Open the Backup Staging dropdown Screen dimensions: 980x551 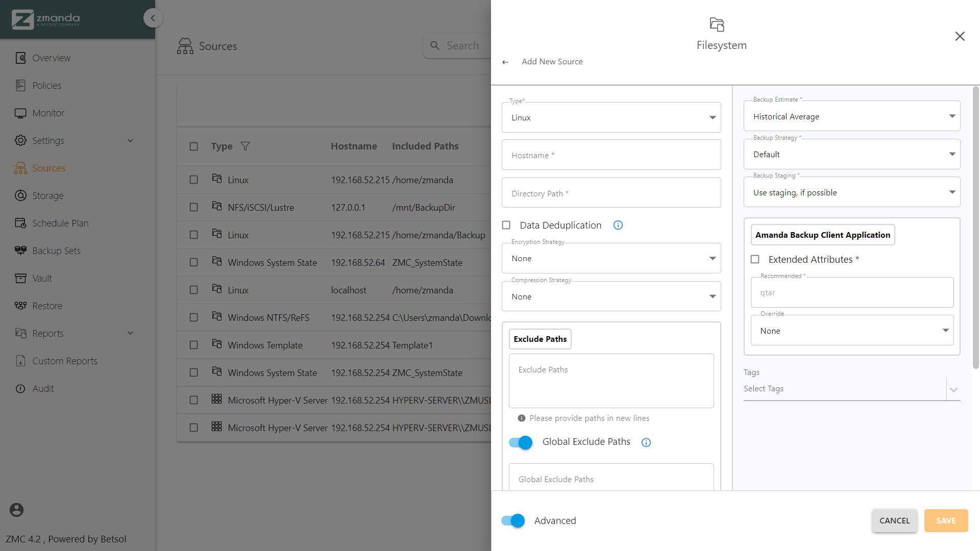(852, 192)
